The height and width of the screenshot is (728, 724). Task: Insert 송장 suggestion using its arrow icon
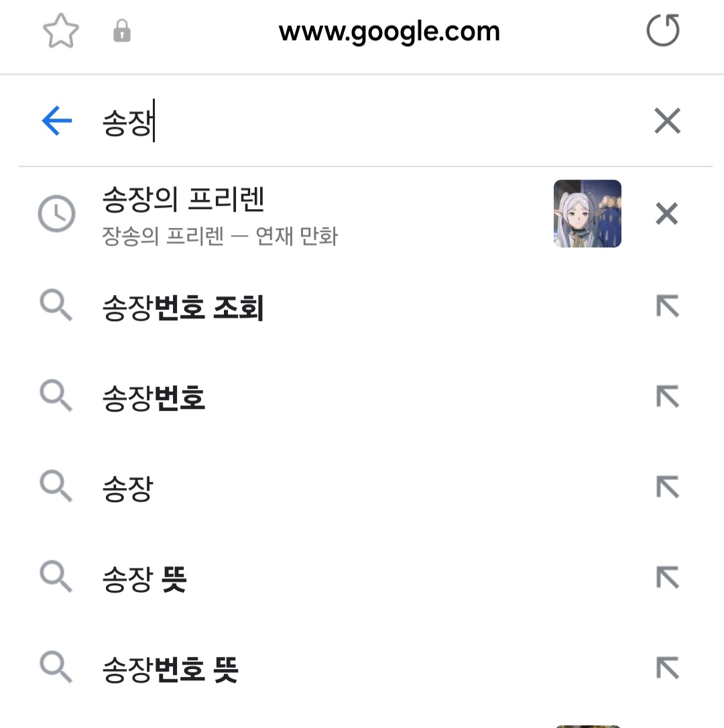click(667, 487)
